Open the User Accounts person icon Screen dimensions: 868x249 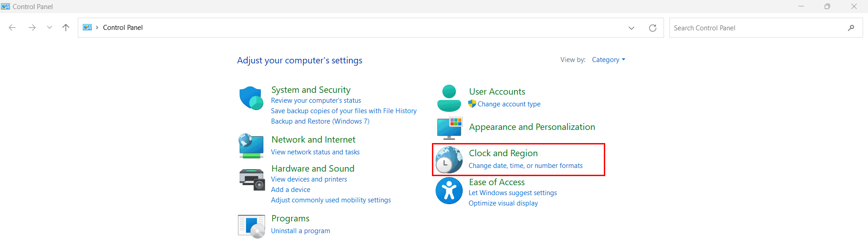coord(449,98)
